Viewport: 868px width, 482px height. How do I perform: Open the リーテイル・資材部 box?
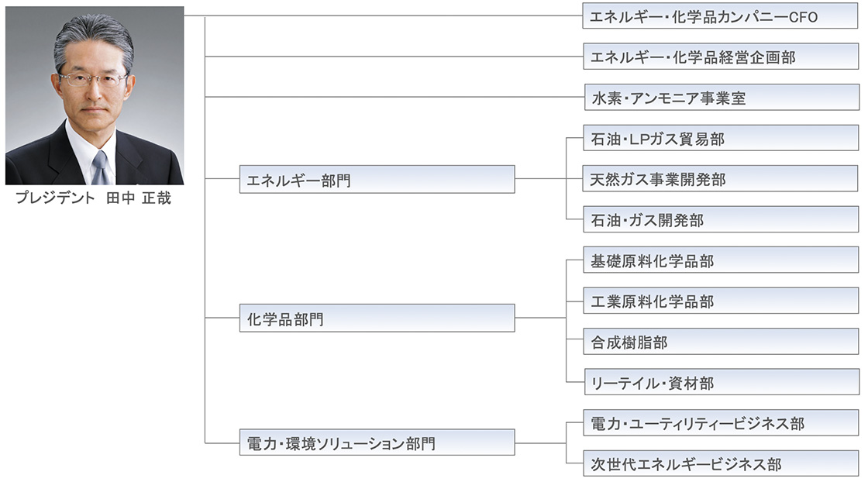(x=722, y=382)
